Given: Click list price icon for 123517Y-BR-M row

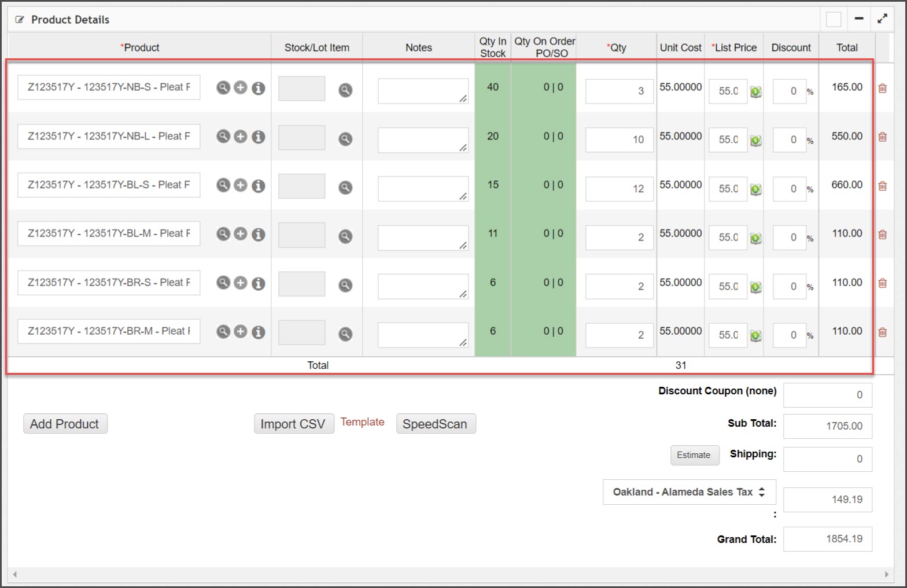Looking at the screenshot, I should point(755,336).
